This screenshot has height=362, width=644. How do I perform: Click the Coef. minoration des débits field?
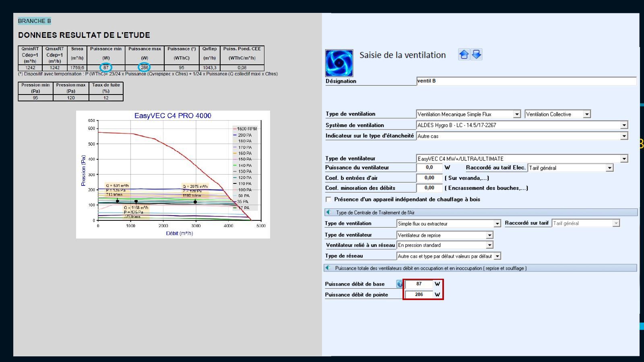429,188
